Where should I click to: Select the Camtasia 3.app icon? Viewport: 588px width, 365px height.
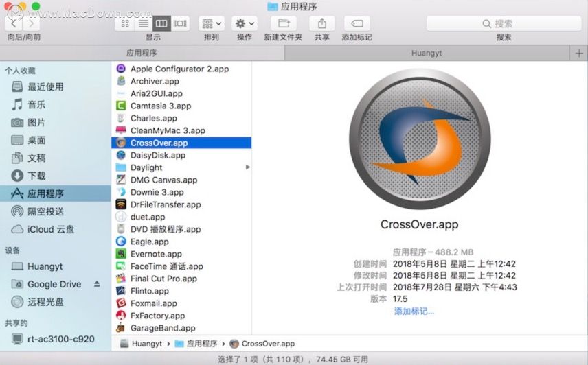point(121,106)
